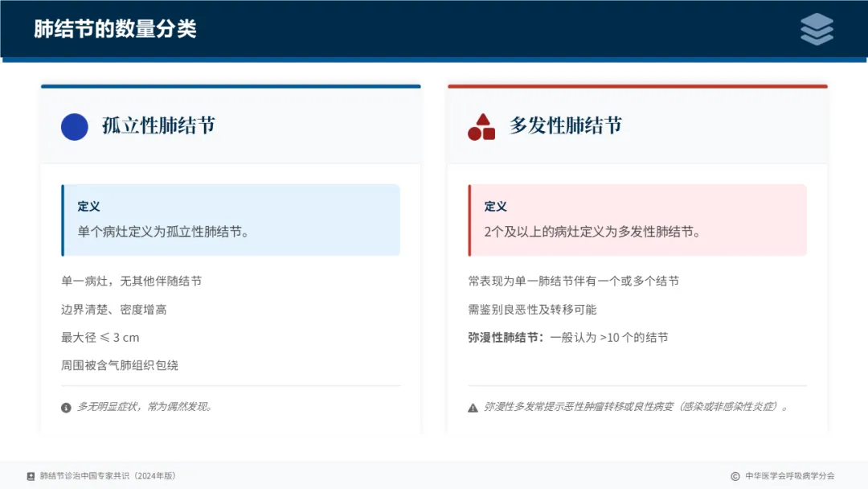Click the red shapes icon beside 多发性肺结节
Image resolution: width=868 pixels, height=489 pixels.
click(x=481, y=127)
